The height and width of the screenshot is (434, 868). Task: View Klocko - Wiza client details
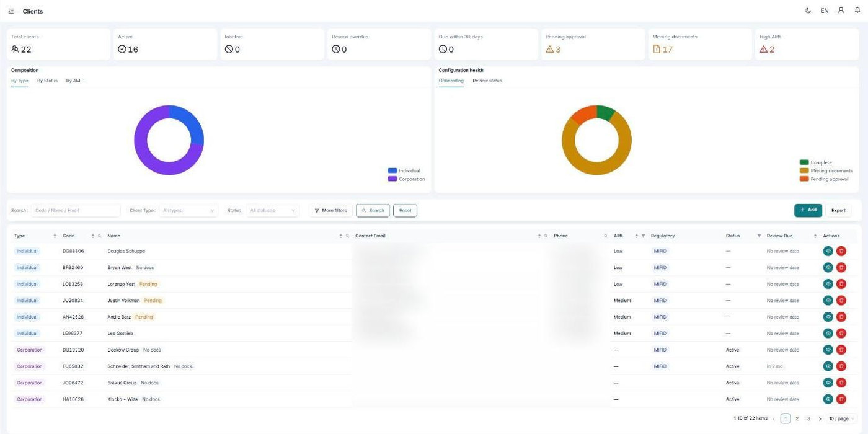828,399
